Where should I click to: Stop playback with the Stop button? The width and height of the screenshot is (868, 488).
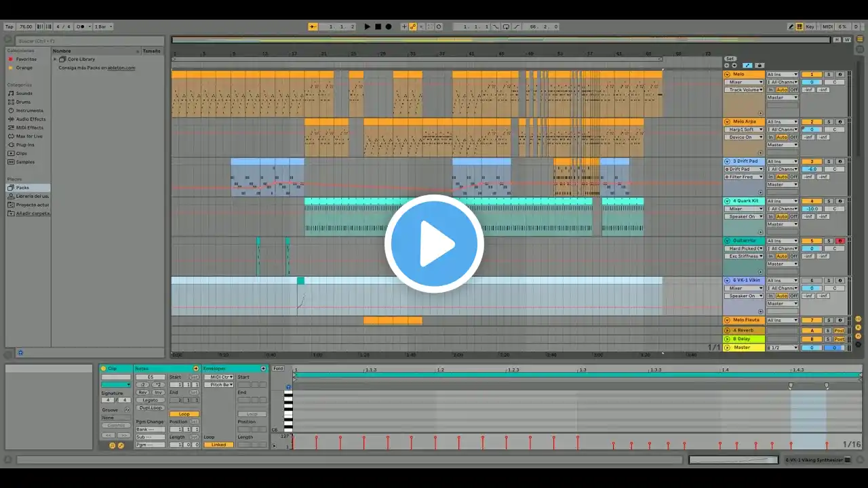click(378, 26)
